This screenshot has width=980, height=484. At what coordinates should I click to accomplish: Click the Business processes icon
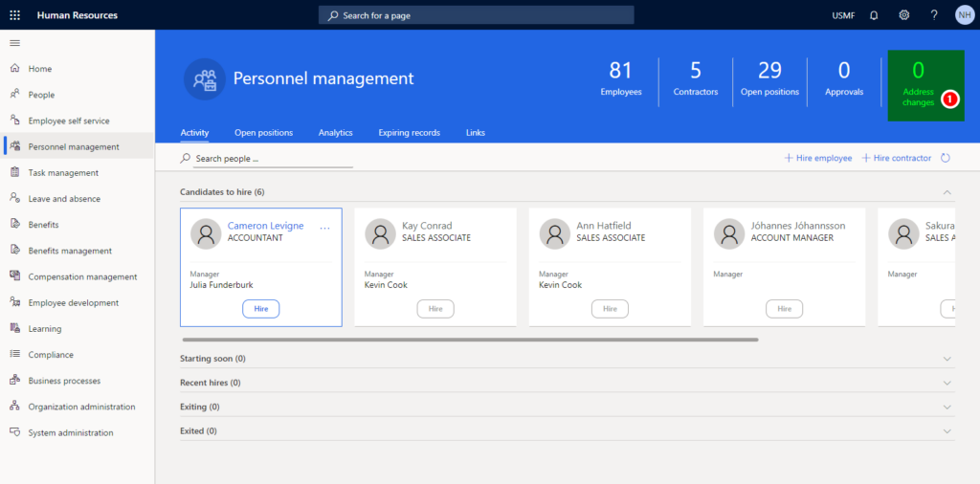click(15, 381)
